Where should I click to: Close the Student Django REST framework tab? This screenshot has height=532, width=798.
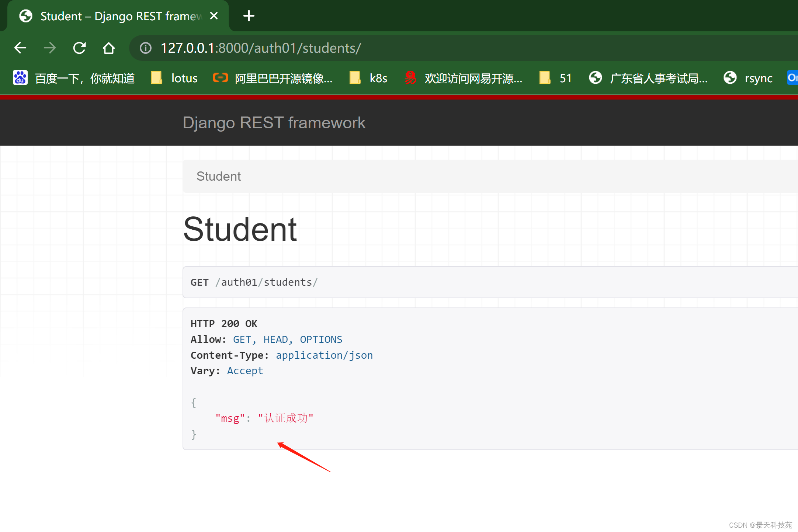(x=214, y=16)
